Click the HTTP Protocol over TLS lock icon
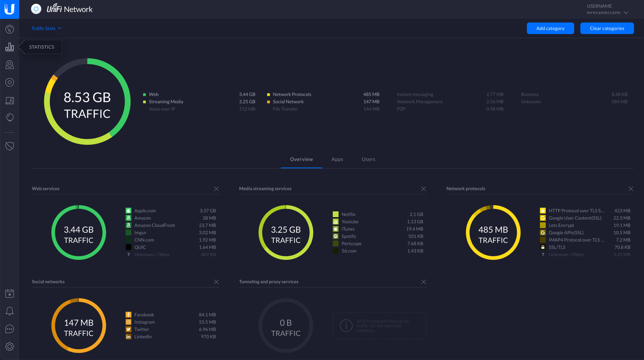The height and width of the screenshot is (360, 644). pyautogui.click(x=543, y=210)
